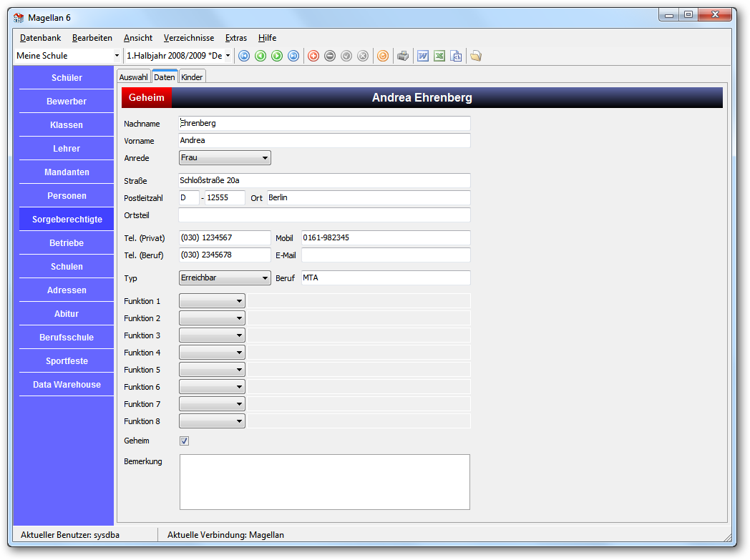Click into the E-Mail input field
750x560 pixels.
(386, 255)
